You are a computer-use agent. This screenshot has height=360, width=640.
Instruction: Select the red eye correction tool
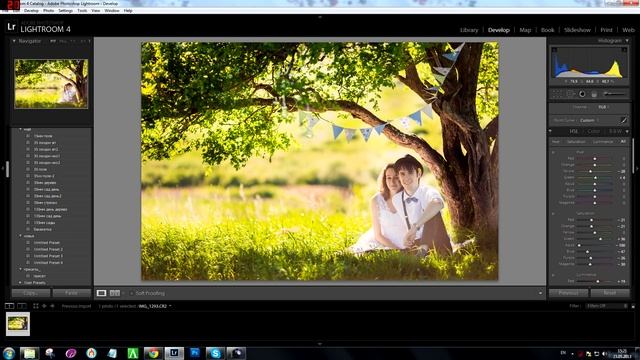click(x=582, y=94)
